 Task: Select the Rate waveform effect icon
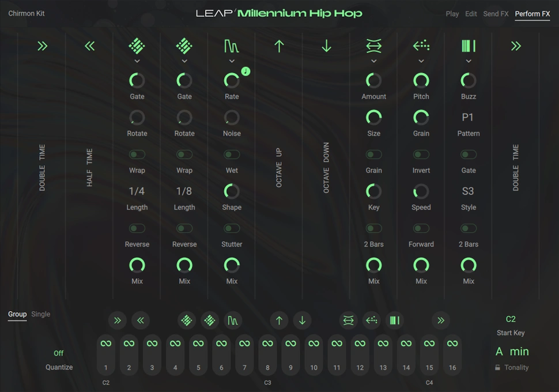[231, 46]
